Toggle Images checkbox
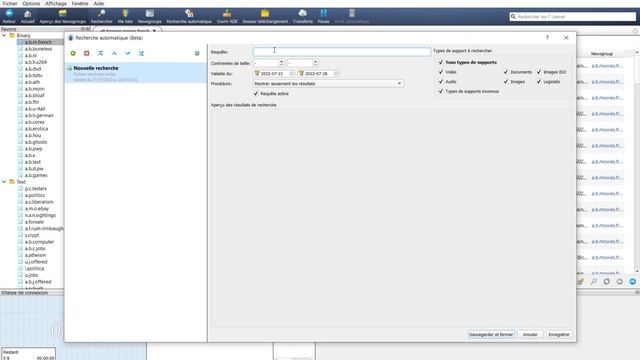Viewport: 640px width, 360px height. 506,82
